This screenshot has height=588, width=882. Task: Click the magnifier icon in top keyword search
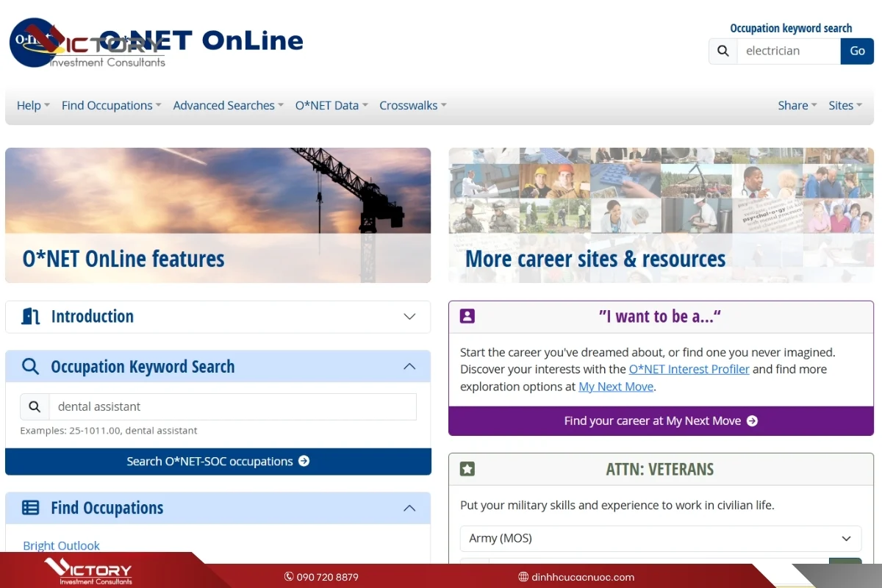[x=723, y=51]
